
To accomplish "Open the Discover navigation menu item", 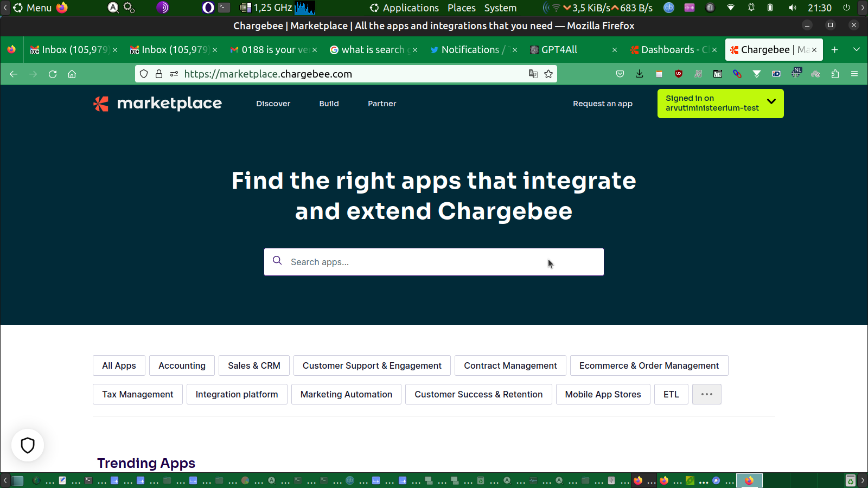I will pos(273,104).
